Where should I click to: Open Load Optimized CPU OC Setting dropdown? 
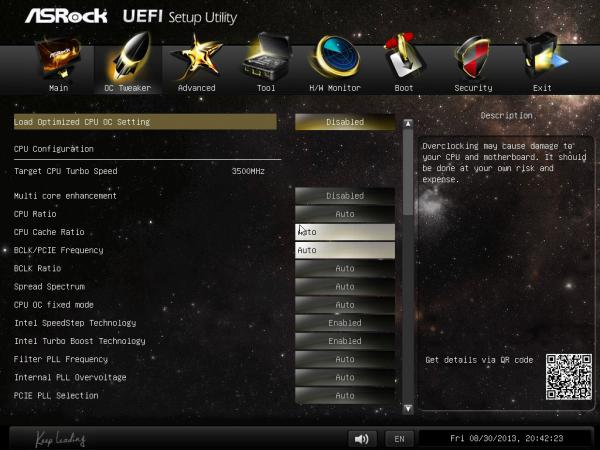(345, 122)
